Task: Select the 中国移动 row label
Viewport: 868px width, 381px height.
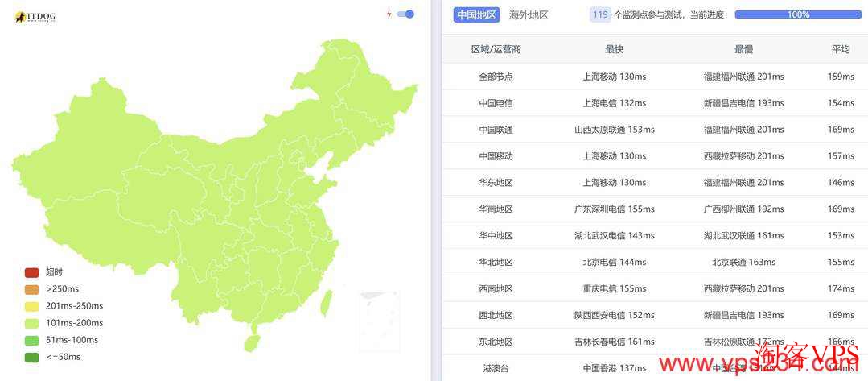Action: coord(496,156)
